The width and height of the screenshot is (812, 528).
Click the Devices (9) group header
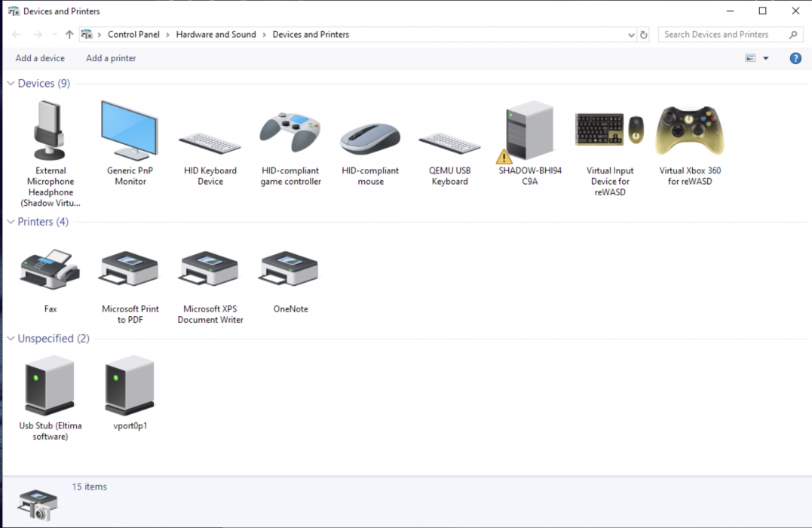(44, 83)
